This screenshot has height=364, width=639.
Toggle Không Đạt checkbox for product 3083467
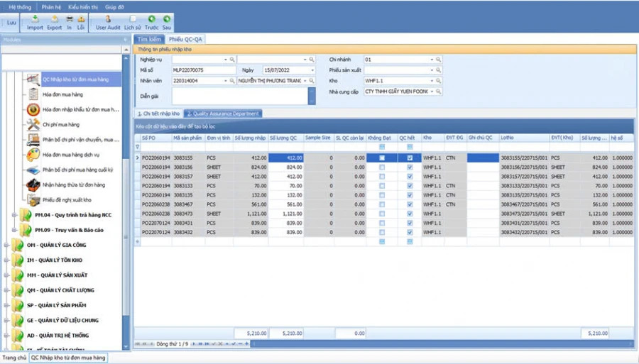pyautogui.click(x=382, y=204)
